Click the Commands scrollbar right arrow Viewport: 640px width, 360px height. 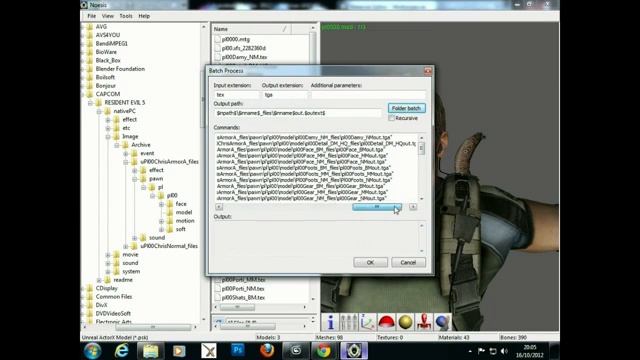413,207
